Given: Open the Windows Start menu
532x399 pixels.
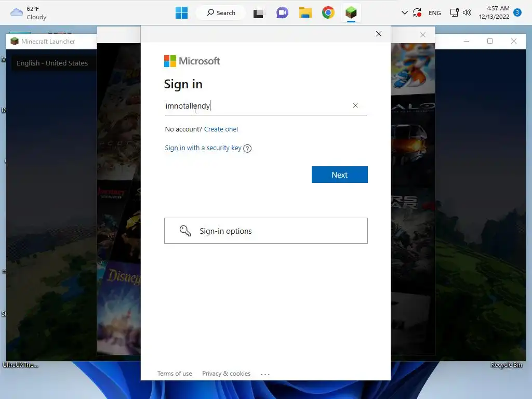Looking at the screenshot, I should (x=181, y=13).
